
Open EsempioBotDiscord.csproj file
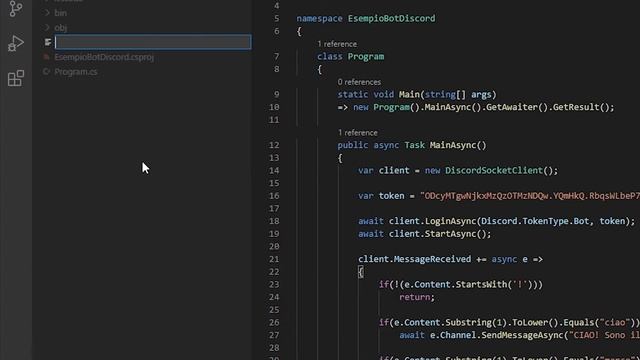pos(104,57)
